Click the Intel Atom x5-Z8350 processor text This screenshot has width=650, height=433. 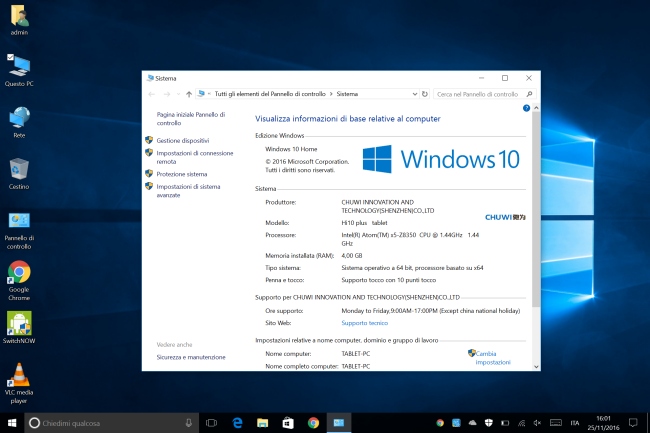tap(410, 239)
